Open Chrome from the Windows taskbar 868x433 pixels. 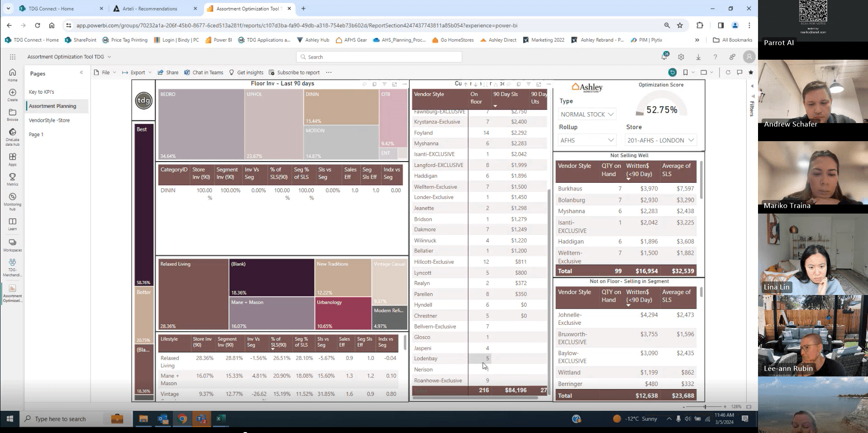(x=182, y=419)
